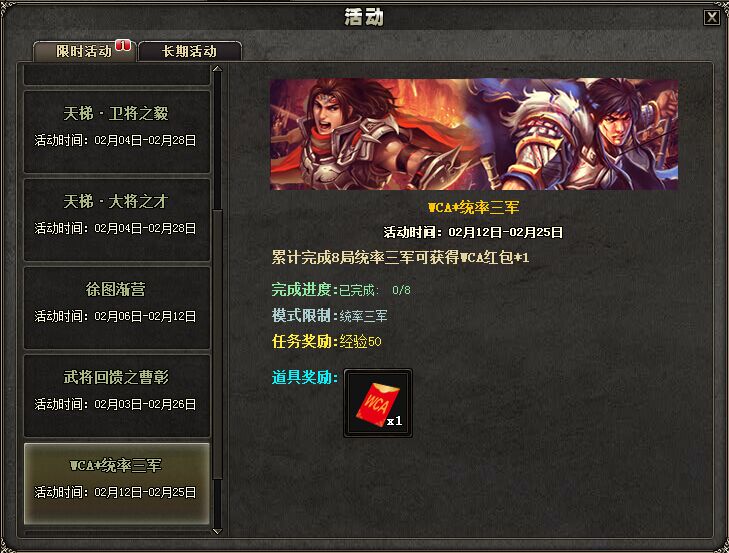
Task: Click the red notification badge on 限时活动
Action: point(123,45)
